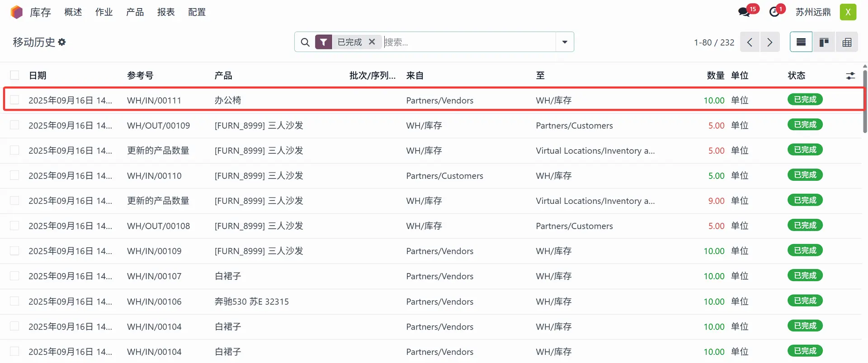
Task: Open the 配置 menu
Action: click(197, 12)
